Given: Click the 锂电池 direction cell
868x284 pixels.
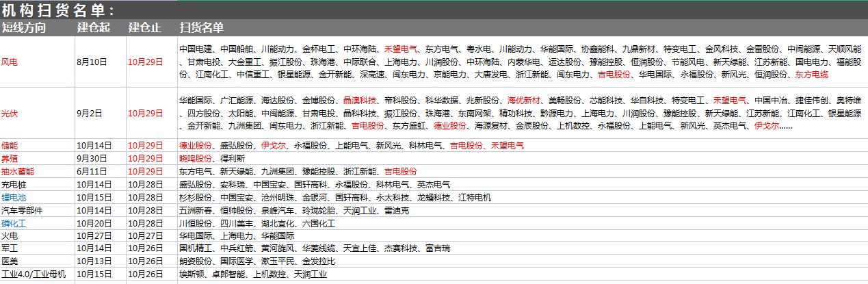Looking at the screenshot, I should point(37,197).
